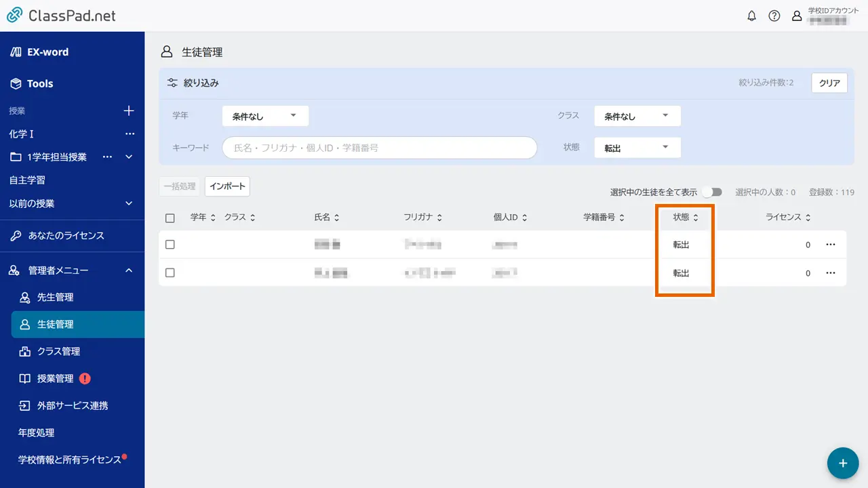Click the notification bell icon
The height and width of the screenshot is (488, 868).
click(751, 16)
